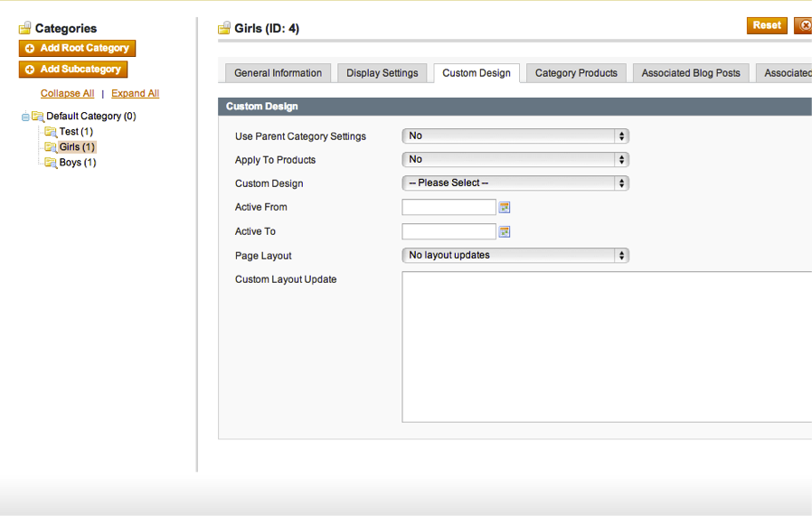Open Use Parent Category Settings dropdown
The height and width of the screenshot is (516, 812).
515,136
